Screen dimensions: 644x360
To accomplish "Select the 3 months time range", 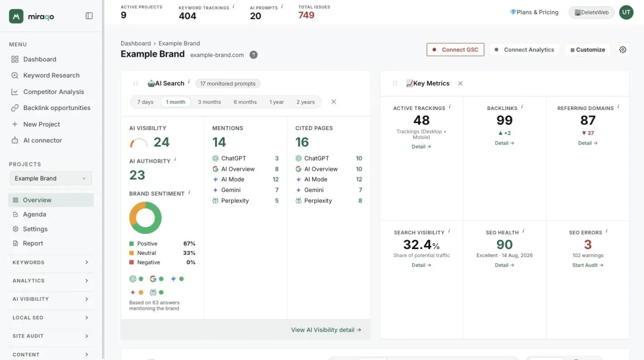I will (209, 102).
